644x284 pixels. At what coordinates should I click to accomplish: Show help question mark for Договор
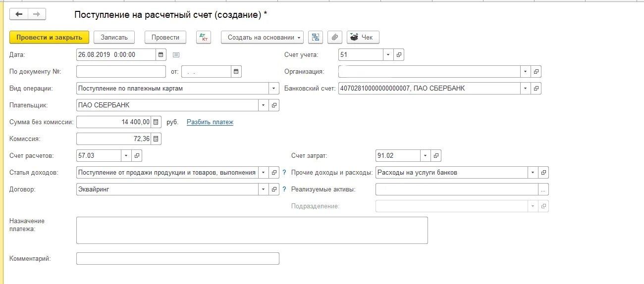(284, 189)
